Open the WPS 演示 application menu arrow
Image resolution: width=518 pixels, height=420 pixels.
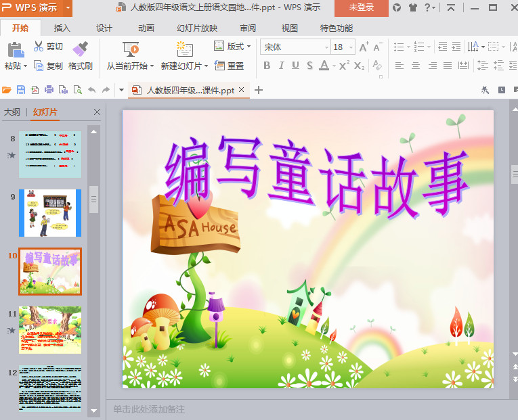(68, 7)
